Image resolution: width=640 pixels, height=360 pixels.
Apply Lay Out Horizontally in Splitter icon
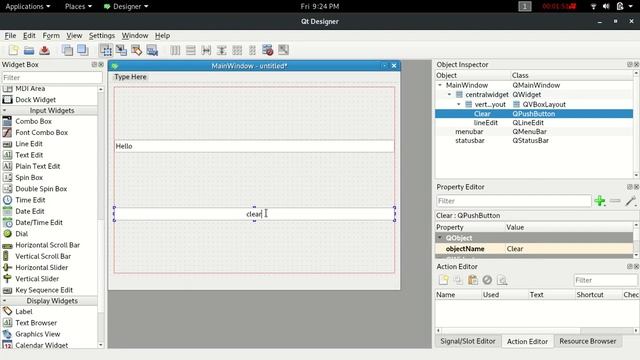point(206,50)
